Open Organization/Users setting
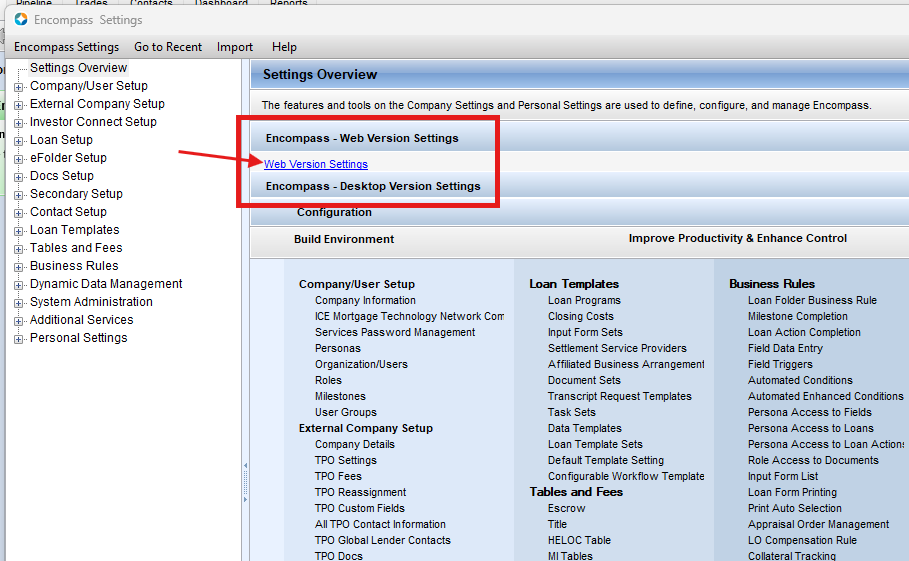Viewport: 909px width, 561px height. click(361, 364)
